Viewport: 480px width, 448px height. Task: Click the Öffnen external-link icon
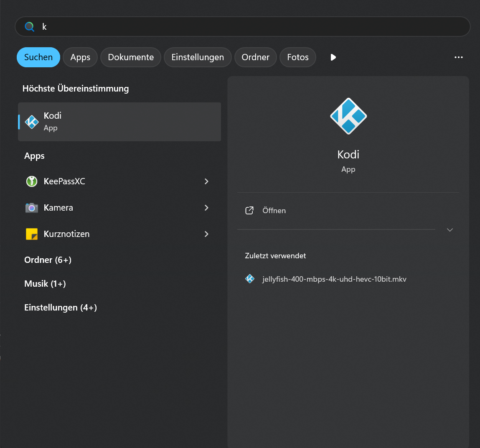click(x=249, y=210)
